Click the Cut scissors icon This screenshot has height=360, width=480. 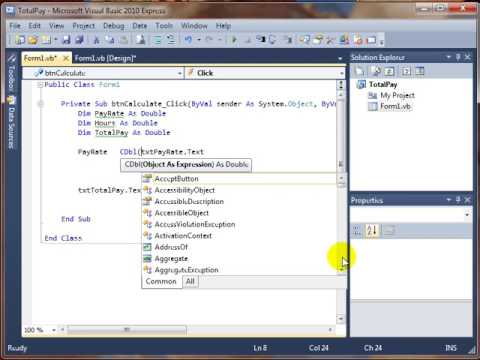coord(96,40)
